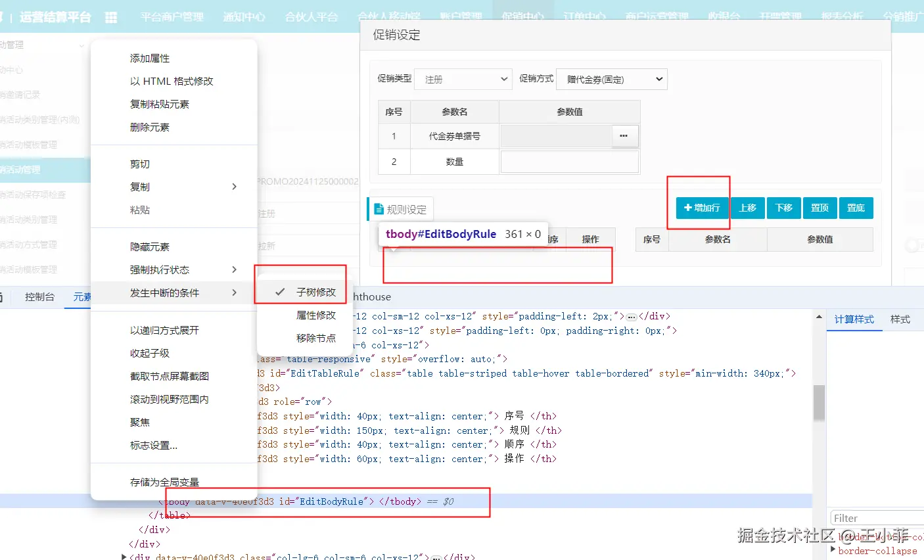Image resolution: width=924 pixels, height=560 pixels.
Task: Switch to the 计算样式 tab
Action: 854,319
